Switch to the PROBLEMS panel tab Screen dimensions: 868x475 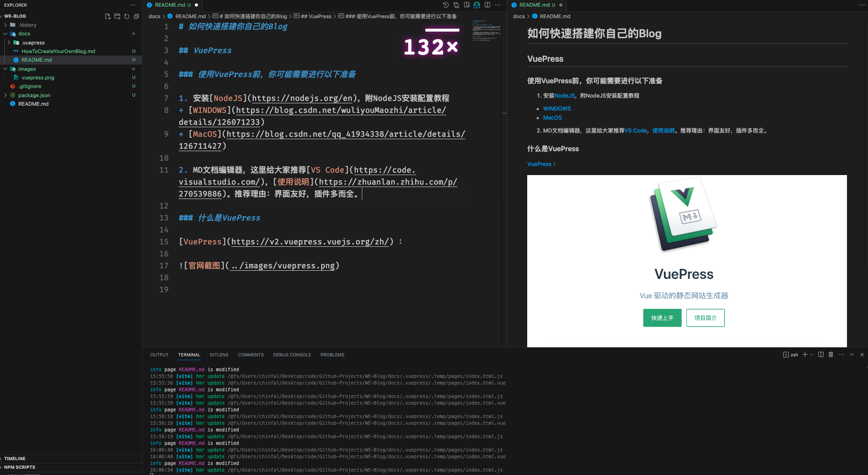point(332,355)
